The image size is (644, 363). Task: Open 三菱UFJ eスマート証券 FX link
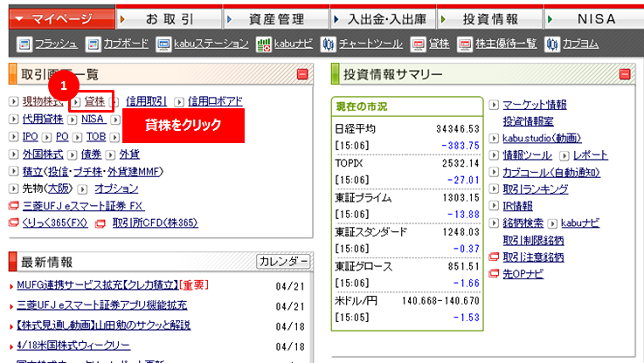[83, 205]
